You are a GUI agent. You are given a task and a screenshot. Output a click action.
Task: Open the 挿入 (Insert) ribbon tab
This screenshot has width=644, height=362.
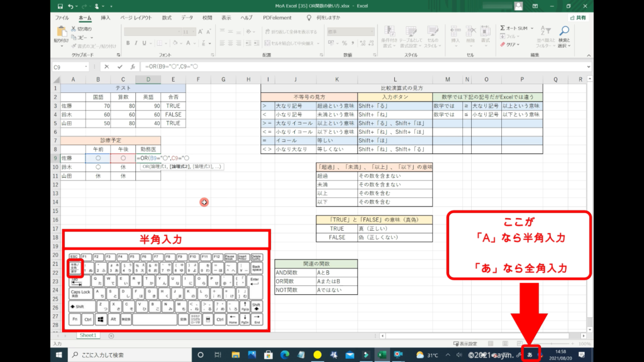coord(106,18)
